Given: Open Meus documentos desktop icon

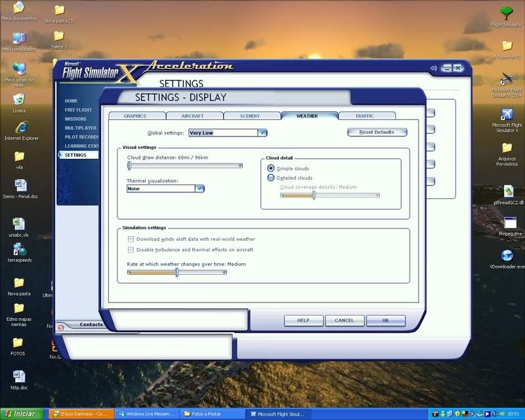Looking at the screenshot, I should pyautogui.click(x=19, y=8).
